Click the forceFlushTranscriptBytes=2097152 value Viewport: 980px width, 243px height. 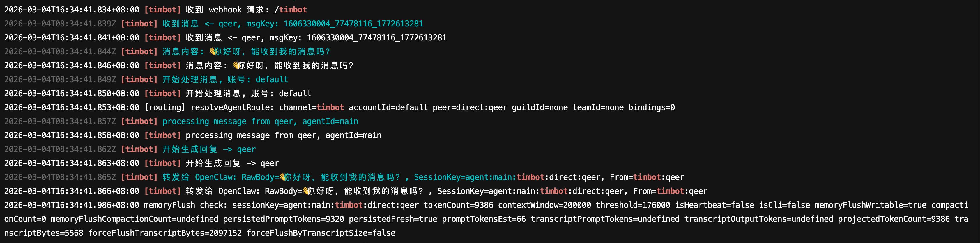[165, 233]
